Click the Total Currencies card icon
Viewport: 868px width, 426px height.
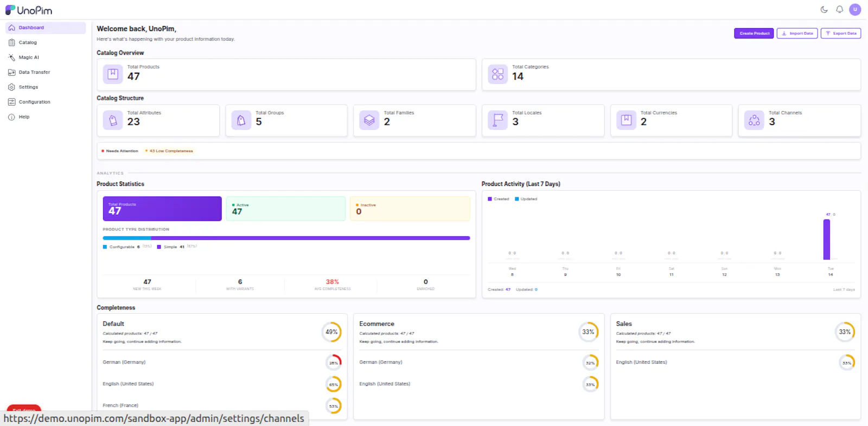[x=626, y=120]
